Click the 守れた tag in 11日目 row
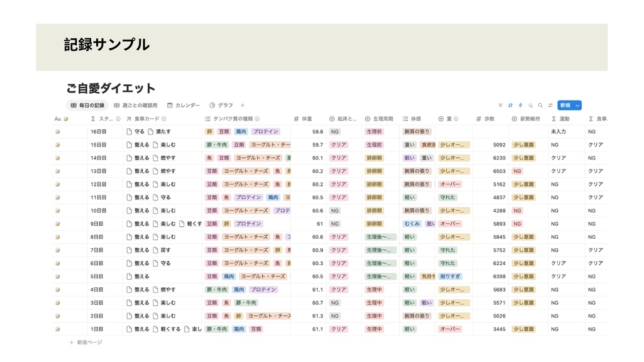The width and height of the screenshot is (644, 362). (448, 197)
